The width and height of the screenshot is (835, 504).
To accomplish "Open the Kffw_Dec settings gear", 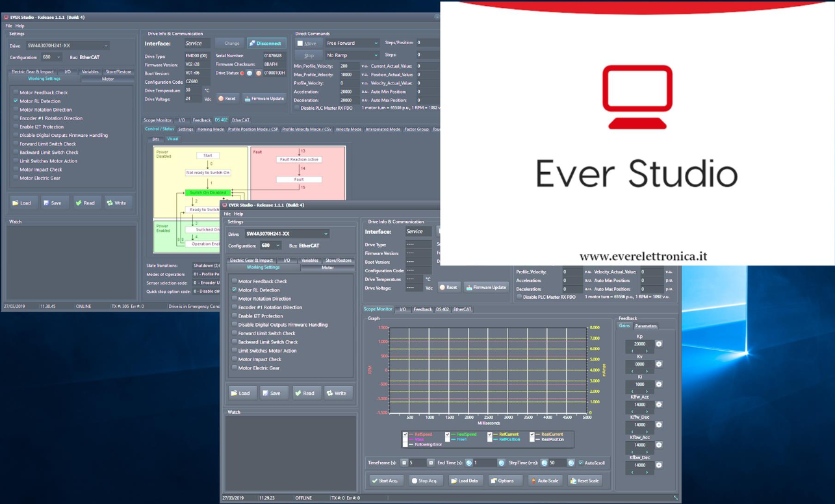I will pos(659,425).
